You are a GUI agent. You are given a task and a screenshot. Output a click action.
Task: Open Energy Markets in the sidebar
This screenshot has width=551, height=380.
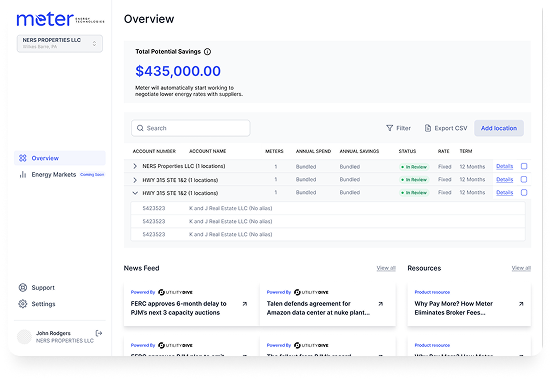coord(60,174)
